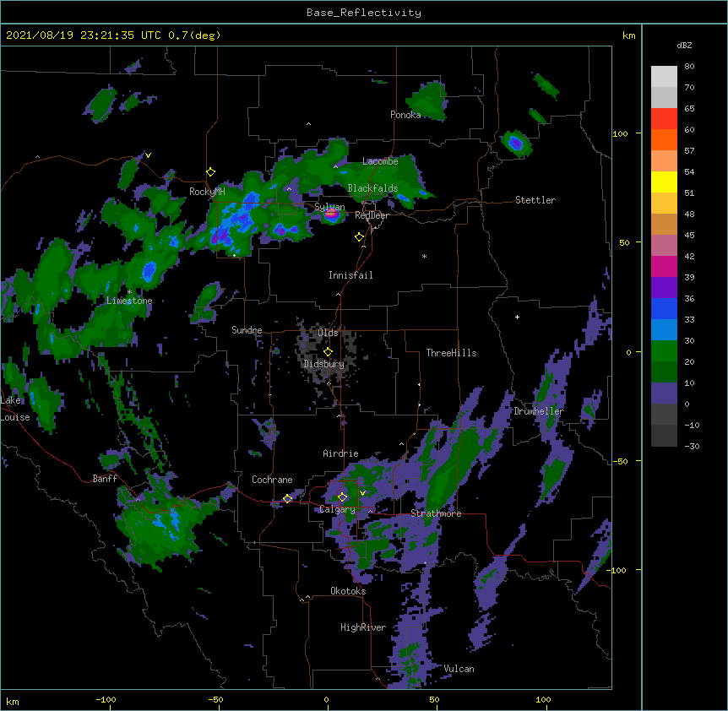728x711 pixels.
Task: Click the green 30 dBZ legend swatch
Action: pos(664,351)
